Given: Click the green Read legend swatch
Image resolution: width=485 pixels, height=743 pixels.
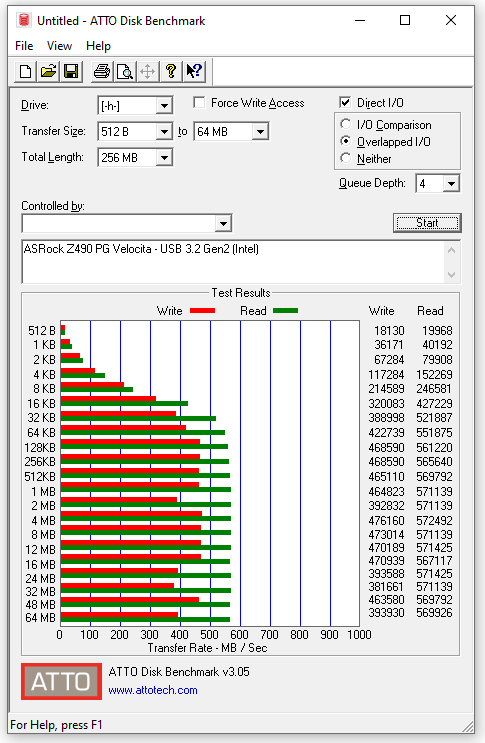Looking at the screenshot, I should click(286, 311).
